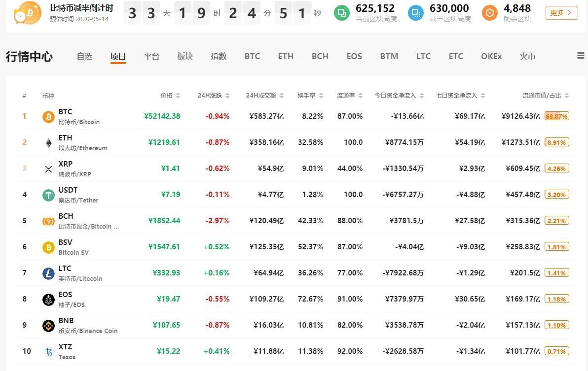Sort table by 流通市值/占比 arrows
Image resolution: width=588 pixels, height=371 pixels.
[567, 96]
